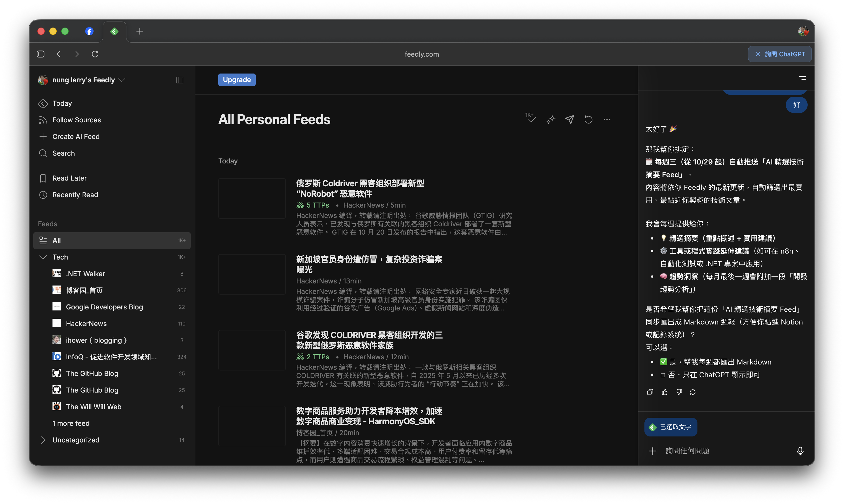Open the Read Later menu item
The height and width of the screenshot is (504, 844).
coord(69,178)
